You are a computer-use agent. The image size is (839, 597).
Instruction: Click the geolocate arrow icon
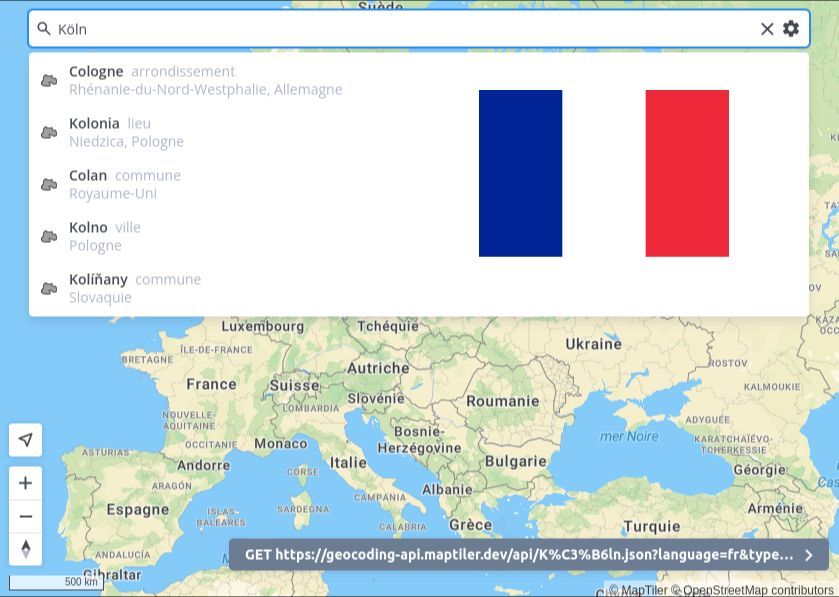(x=25, y=440)
